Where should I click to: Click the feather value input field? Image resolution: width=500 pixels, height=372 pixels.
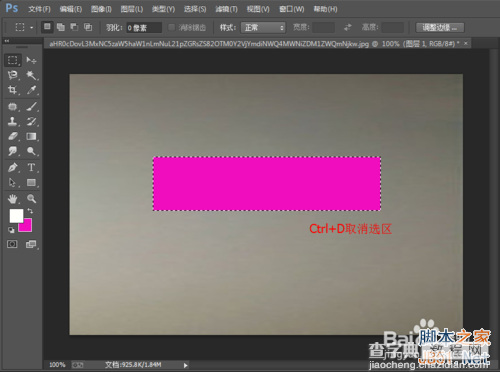144,28
